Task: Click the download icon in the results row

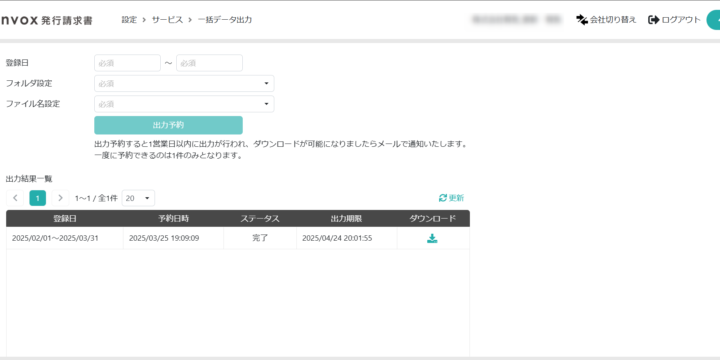Action: tap(432, 238)
